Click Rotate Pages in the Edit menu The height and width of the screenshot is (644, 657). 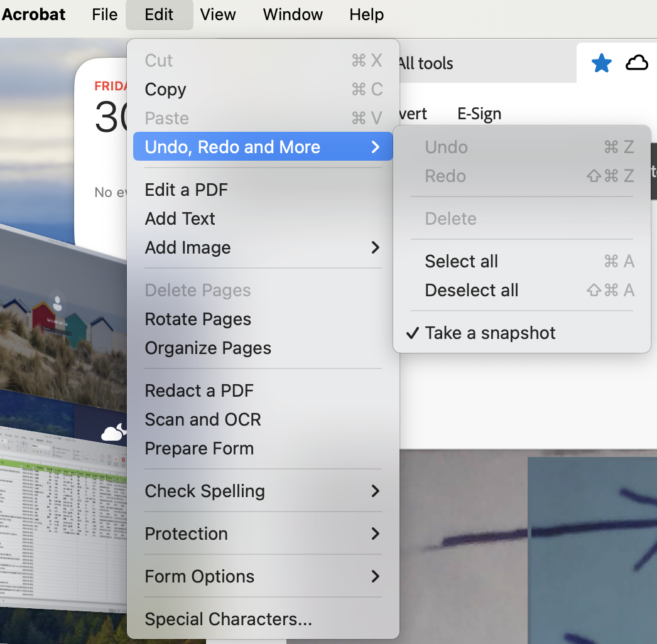197,319
